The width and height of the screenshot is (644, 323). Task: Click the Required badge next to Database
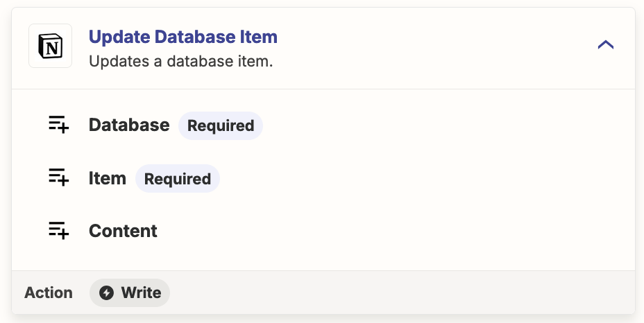pos(221,125)
